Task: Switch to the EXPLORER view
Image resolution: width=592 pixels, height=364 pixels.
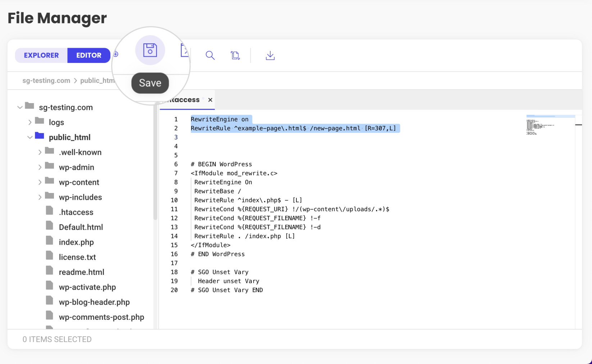Action: click(x=41, y=55)
